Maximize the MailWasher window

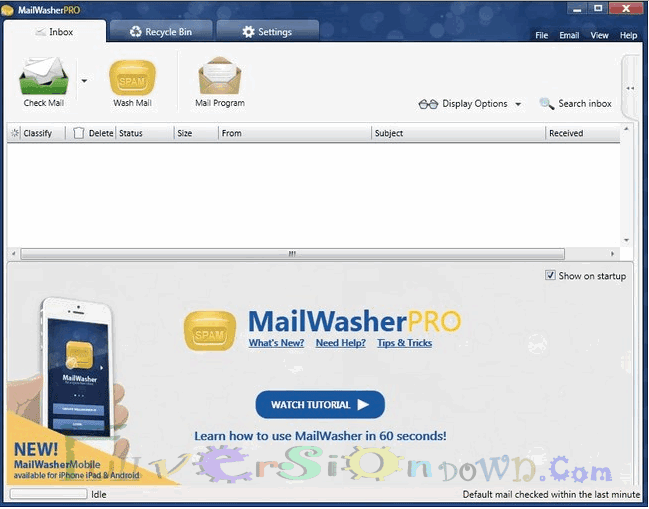click(x=598, y=9)
